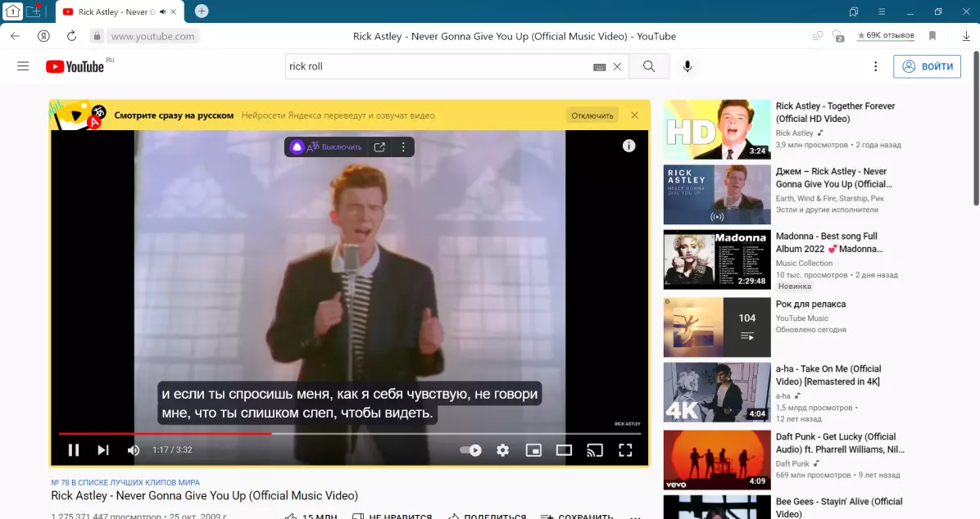Open the browser downloads arrow
Image resolution: width=980 pixels, height=519 pixels.
click(x=966, y=36)
